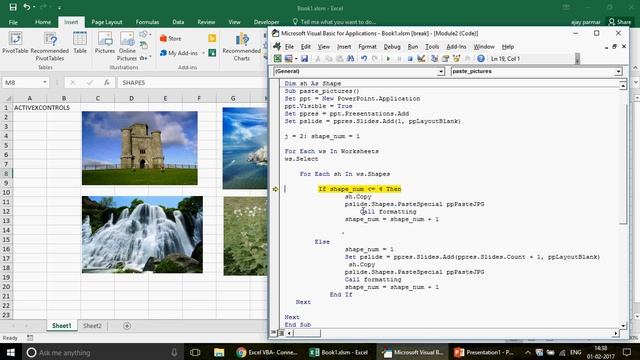
Task: Open Customize Quick Access Toolbar dropdown
Action: 59,8
